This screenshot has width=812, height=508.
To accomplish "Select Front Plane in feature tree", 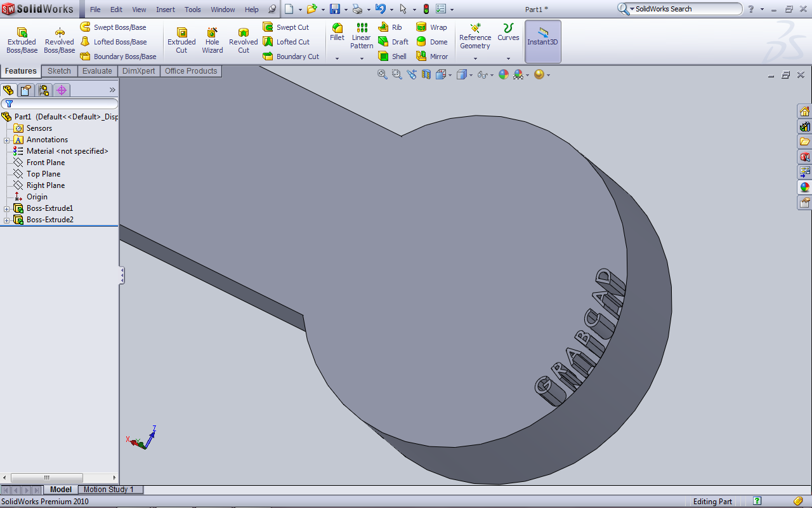I will pos(45,163).
